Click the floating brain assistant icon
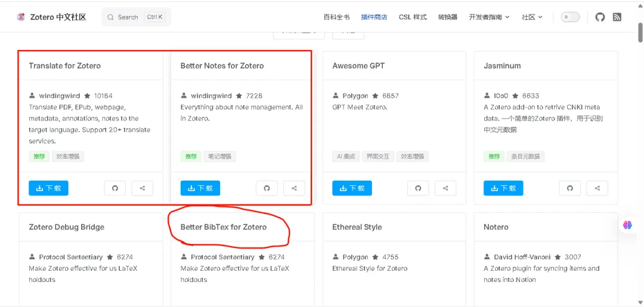Viewport: 644px width, 307px height. [x=627, y=225]
